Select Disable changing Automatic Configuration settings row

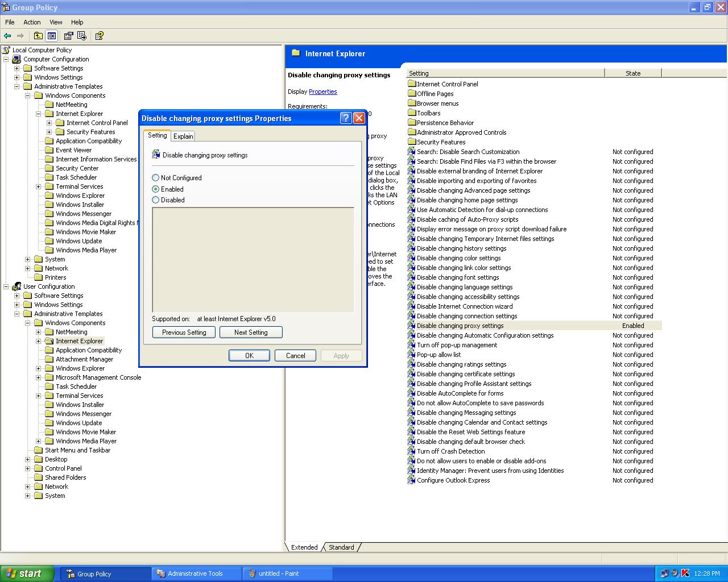point(534,335)
